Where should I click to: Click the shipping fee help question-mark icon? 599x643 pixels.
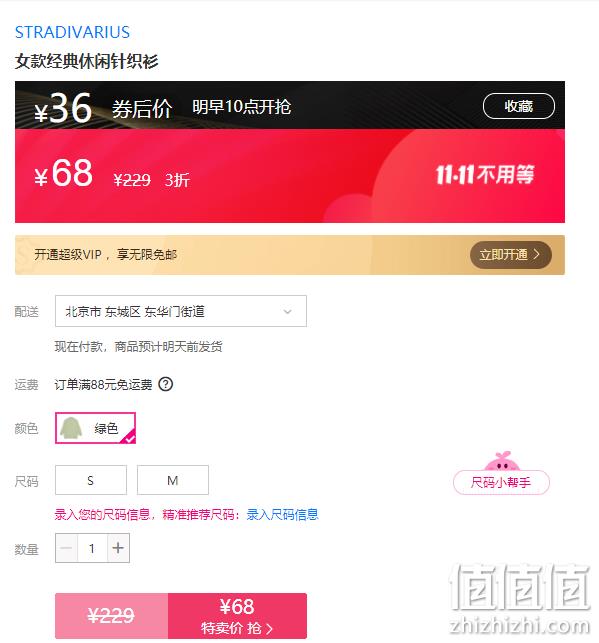[166, 384]
